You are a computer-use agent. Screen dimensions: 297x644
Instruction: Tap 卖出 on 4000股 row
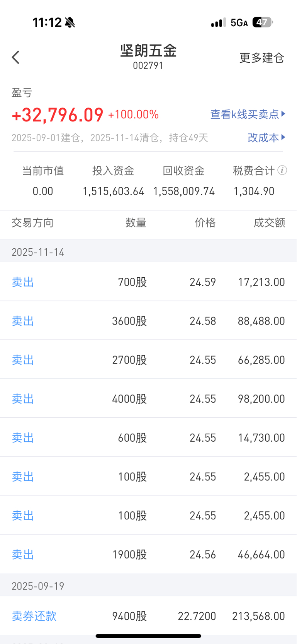point(23,399)
